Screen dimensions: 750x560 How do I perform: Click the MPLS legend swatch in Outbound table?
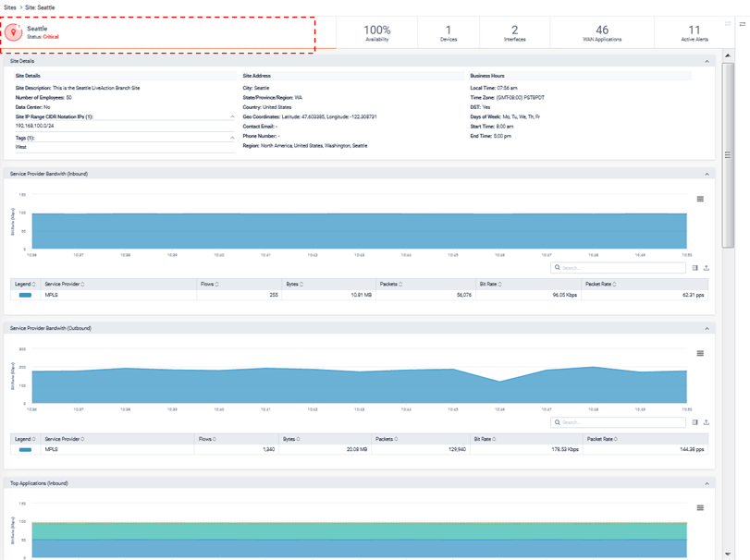tap(25, 450)
